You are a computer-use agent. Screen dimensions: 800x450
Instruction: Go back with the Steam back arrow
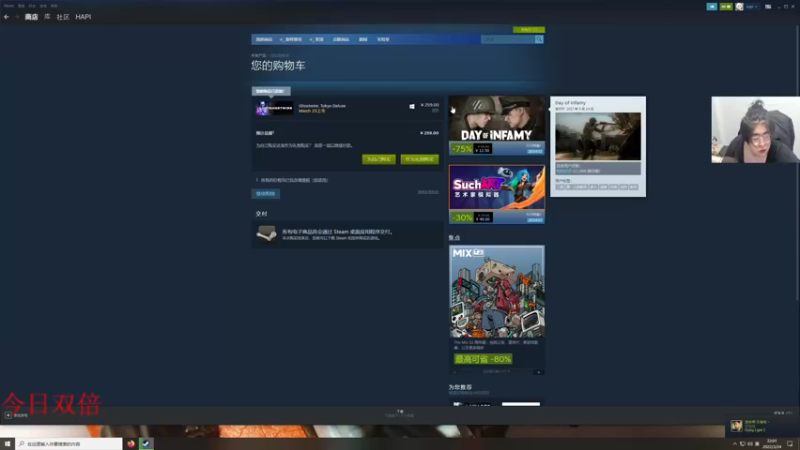(6, 17)
